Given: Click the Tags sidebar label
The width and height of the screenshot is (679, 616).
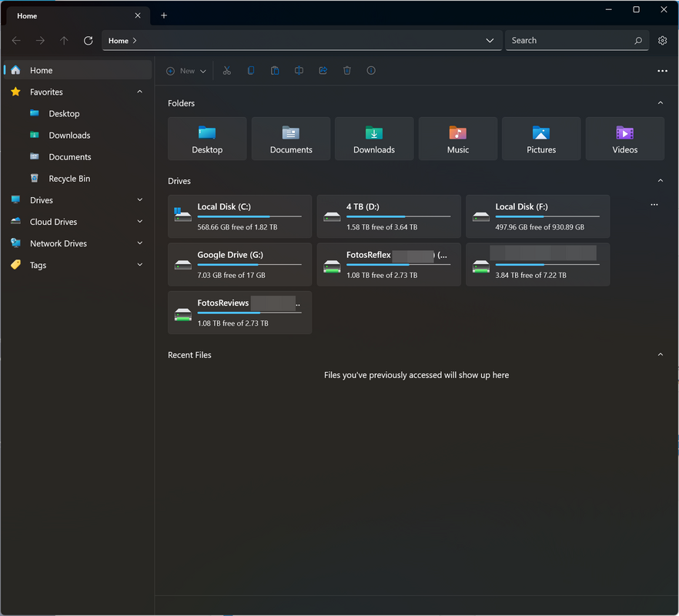Looking at the screenshot, I should (x=38, y=265).
